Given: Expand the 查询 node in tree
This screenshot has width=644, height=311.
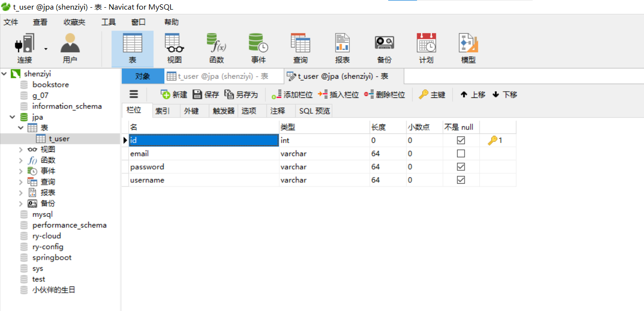Looking at the screenshot, I should 21,182.
